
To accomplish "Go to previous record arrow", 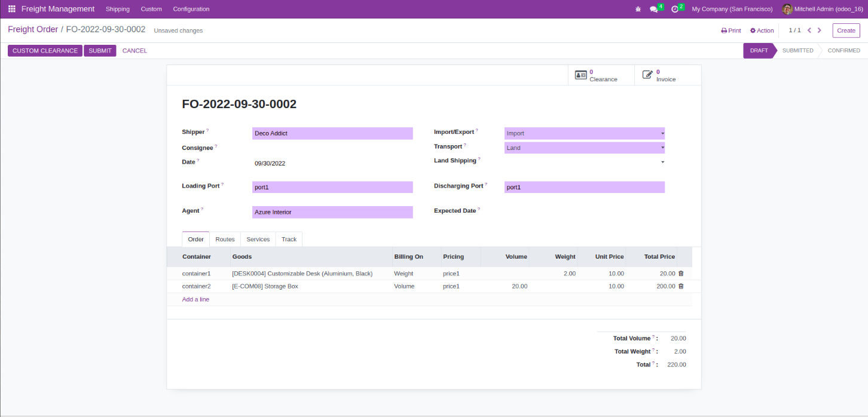I will click(809, 30).
